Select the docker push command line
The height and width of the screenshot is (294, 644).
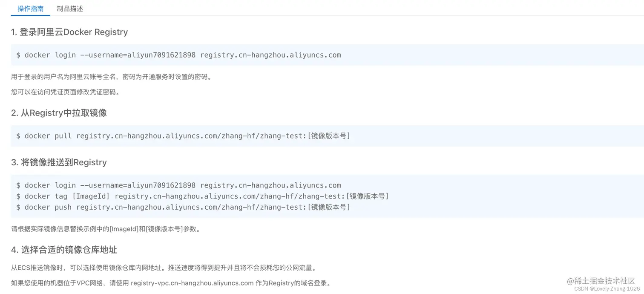[183, 208]
